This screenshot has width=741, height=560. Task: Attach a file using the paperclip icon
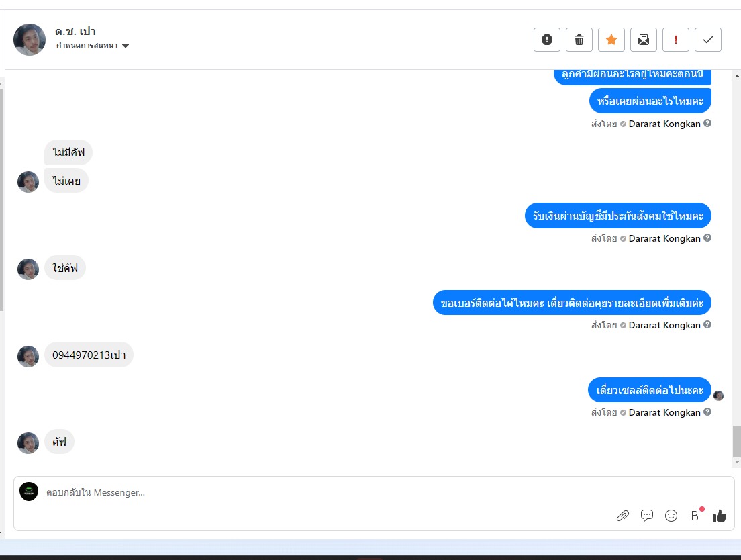click(622, 516)
